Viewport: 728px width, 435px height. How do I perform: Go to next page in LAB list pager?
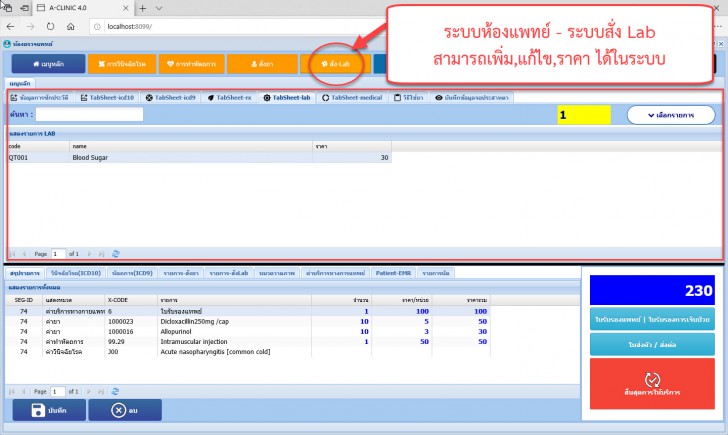click(x=89, y=254)
